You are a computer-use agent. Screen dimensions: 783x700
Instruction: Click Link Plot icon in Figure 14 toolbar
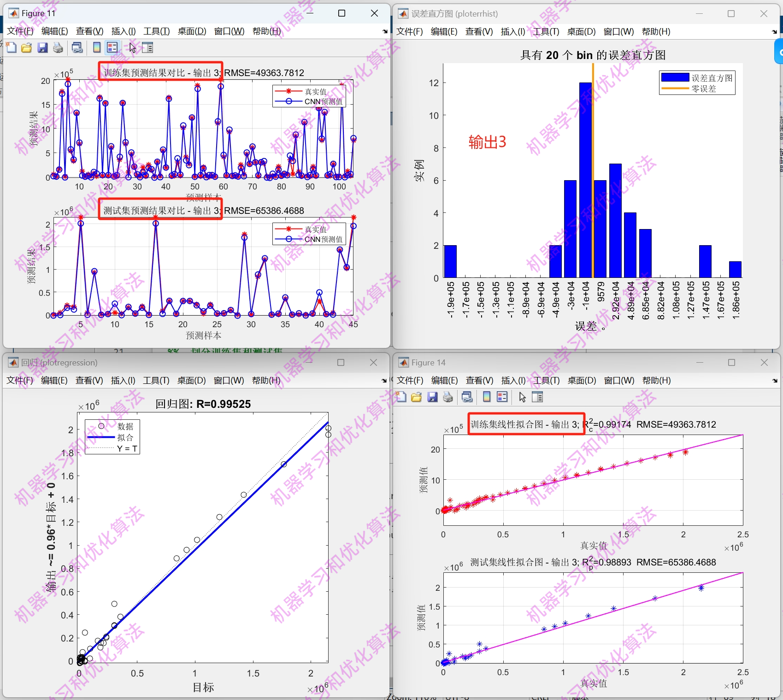467,397
